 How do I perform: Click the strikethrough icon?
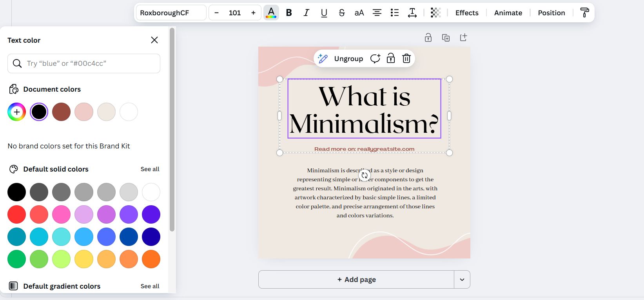pyautogui.click(x=342, y=13)
